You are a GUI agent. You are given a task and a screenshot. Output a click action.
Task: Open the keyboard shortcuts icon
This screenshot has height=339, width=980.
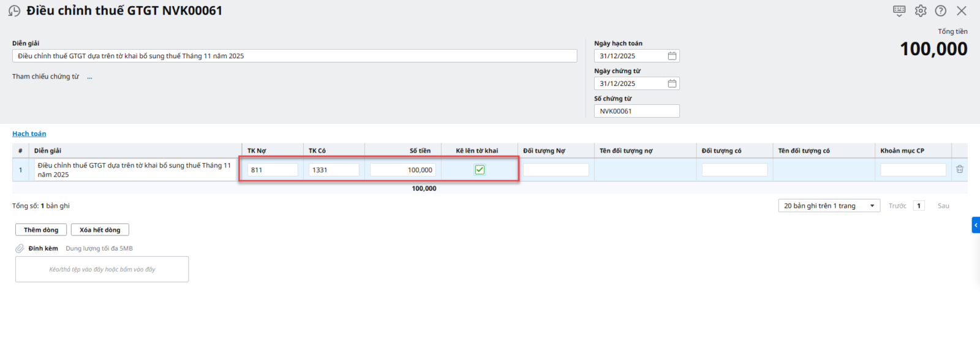[899, 10]
